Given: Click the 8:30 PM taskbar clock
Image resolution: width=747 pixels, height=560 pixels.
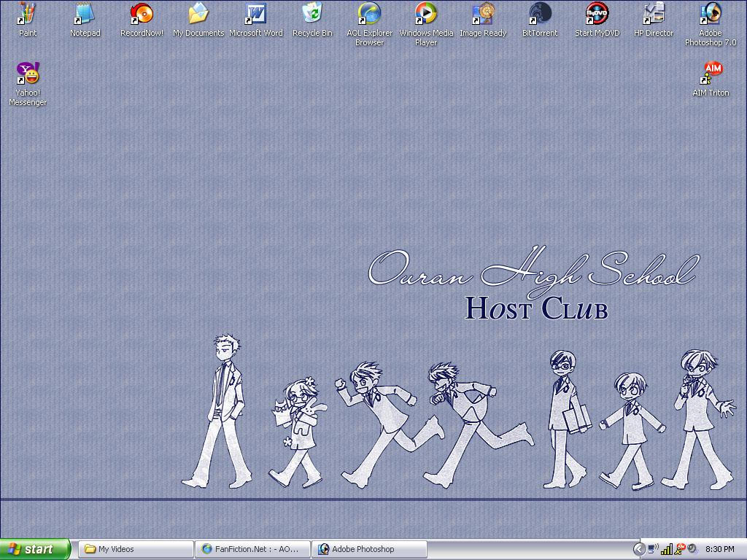Looking at the screenshot, I should tap(719, 550).
